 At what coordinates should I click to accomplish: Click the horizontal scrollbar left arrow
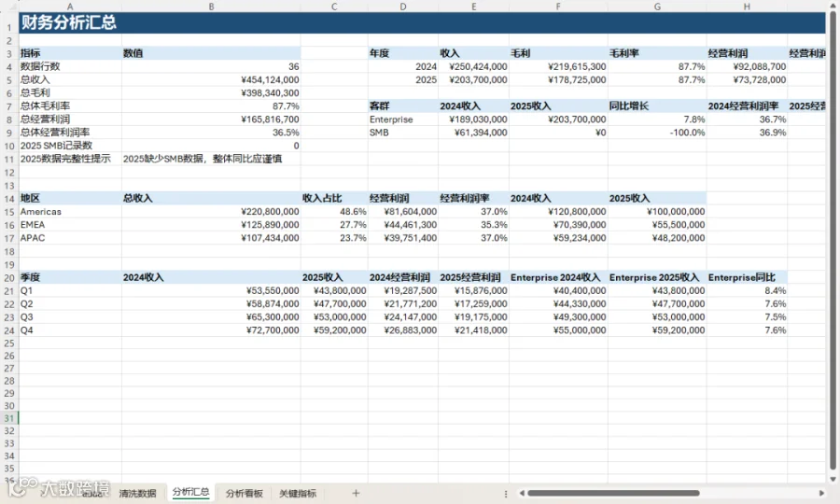pyautogui.click(x=522, y=493)
